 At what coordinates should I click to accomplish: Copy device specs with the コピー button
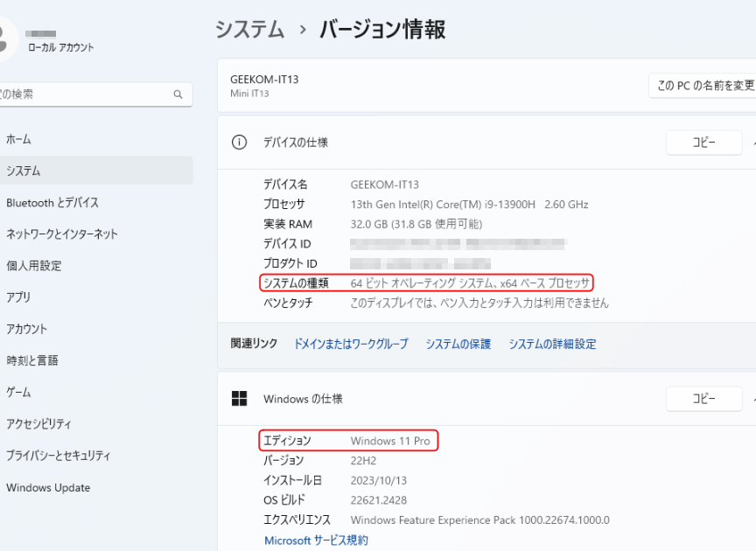tap(703, 143)
